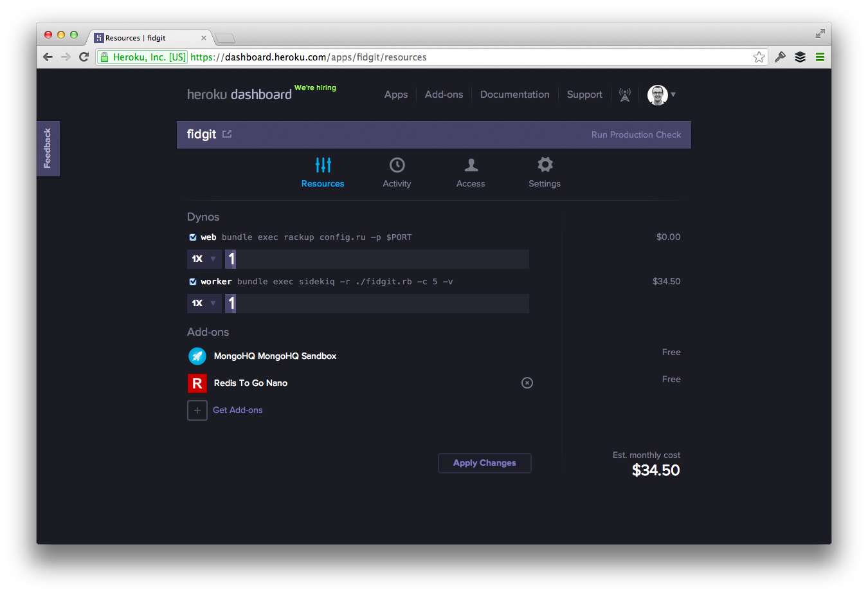
Task: Click the We're hiring link
Action: 315,87
